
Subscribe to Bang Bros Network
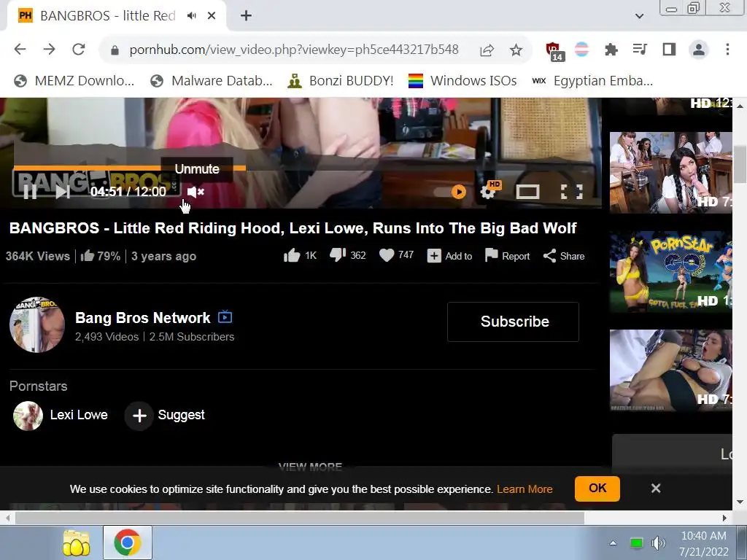click(x=513, y=322)
